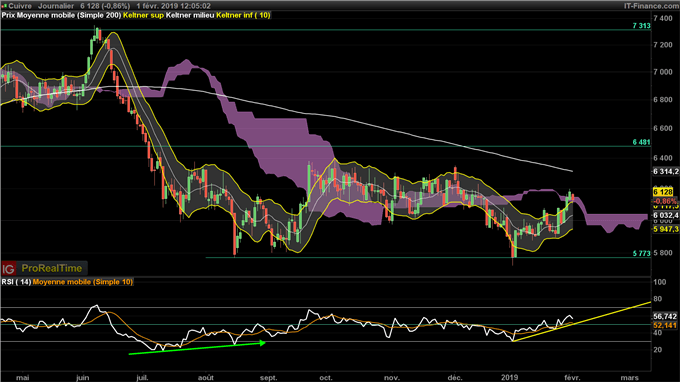Click the 6 032,4 Keltner middle value tag
The width and height of the screenshot is (680, 382).
tap(666, 215)
